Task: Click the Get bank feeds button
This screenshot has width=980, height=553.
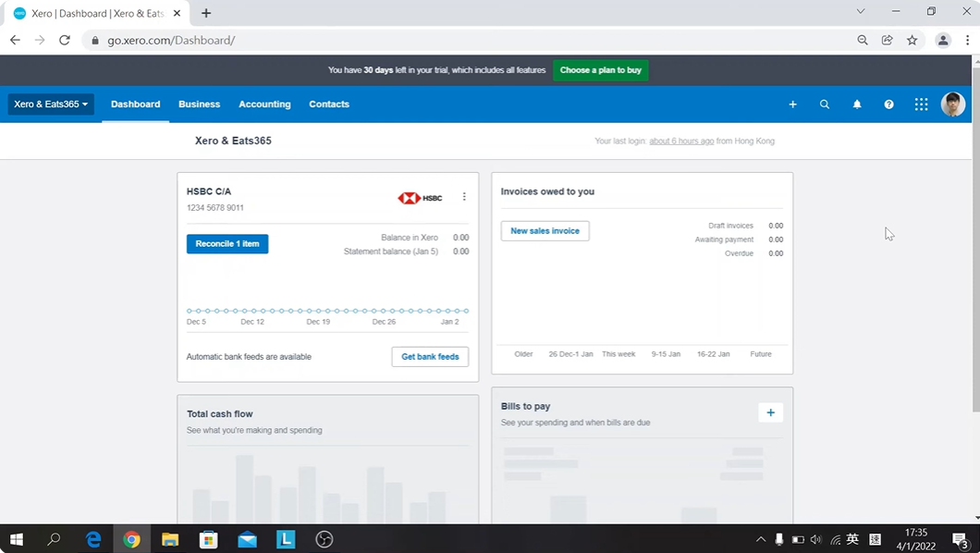Action: click(430, 357)
